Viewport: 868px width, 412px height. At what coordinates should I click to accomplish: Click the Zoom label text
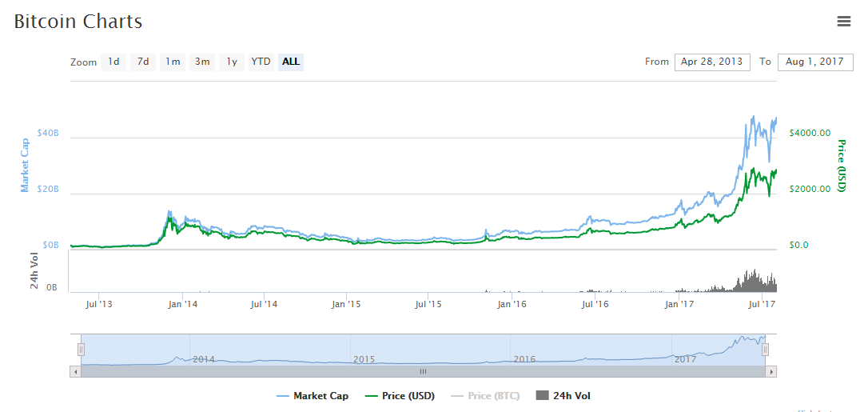pyautogui.click(x=84, y=62)
